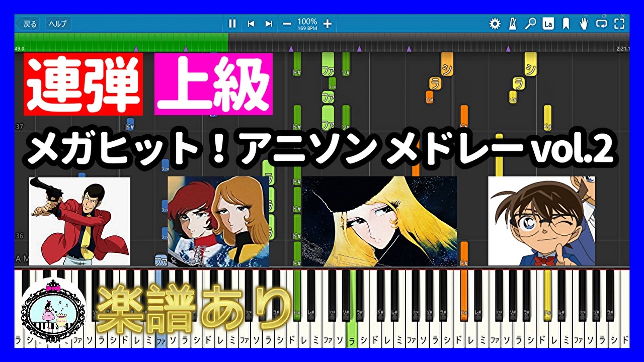644x362 pixels.
Task: Click the メガヒット！アニソンメドレー vol.2 title
Action: tap(320, 149)
